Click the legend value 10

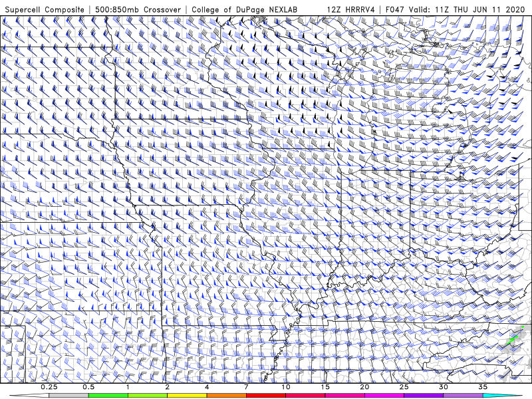coord(286,387)
